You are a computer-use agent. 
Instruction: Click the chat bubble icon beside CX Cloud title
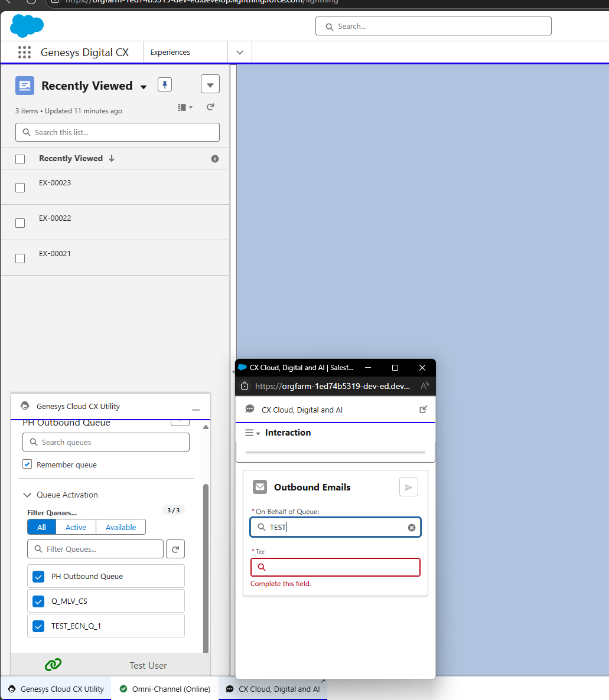pos(250,409)
